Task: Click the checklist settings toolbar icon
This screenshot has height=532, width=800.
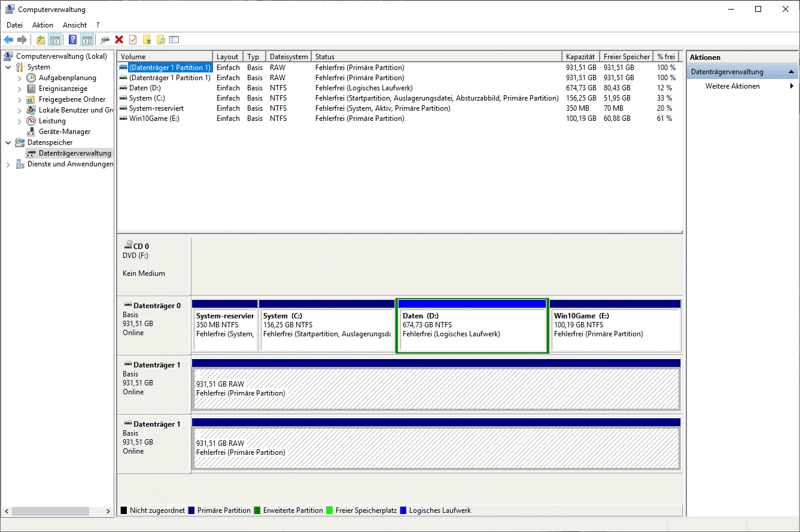Action: 174,40
